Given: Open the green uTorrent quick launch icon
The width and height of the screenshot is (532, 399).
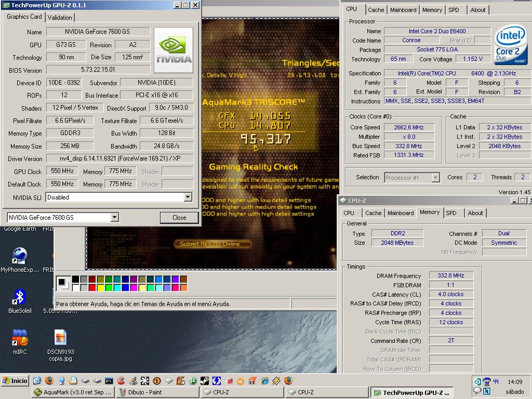Looking at the screenshot, I should point(193,381).
